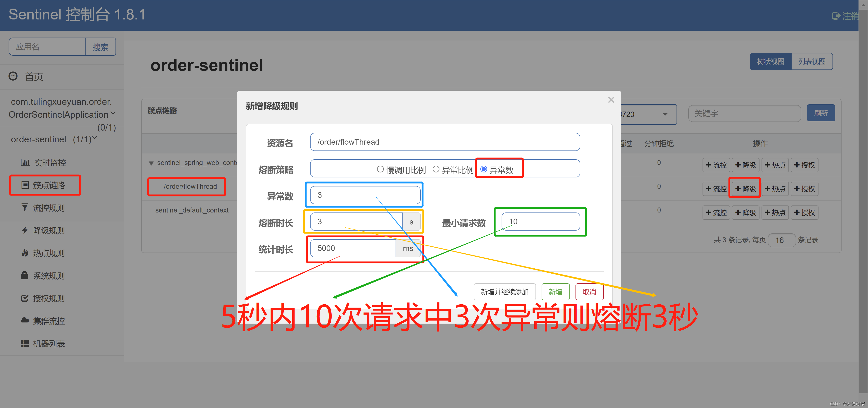868x408 pixels.
Task: Add 热点 rule for sentinel_default_context row
Action: [775, 212]
